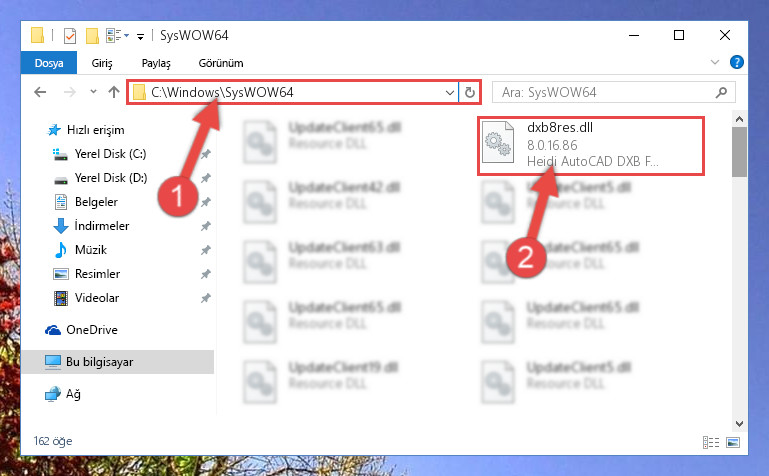Open the Görünüm ribbon tab
Image resolution: width=769 pixels, height=476 pixels.
[221, 63]
